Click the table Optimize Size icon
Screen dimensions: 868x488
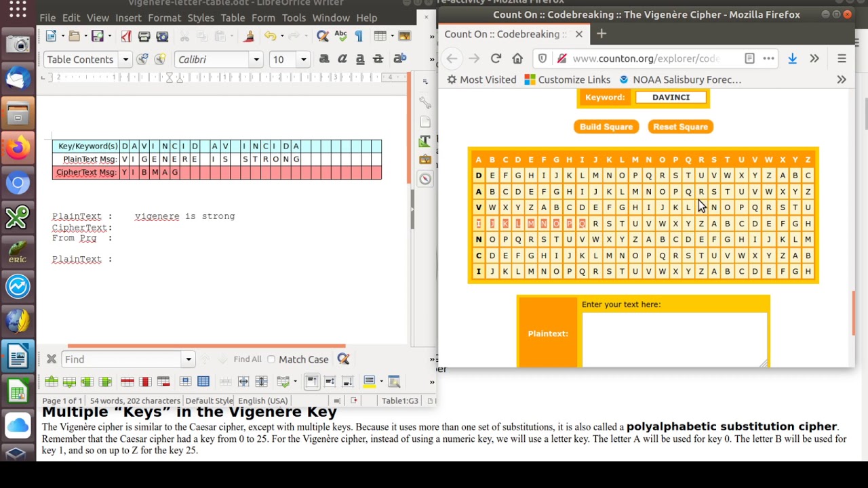(283, 382)
